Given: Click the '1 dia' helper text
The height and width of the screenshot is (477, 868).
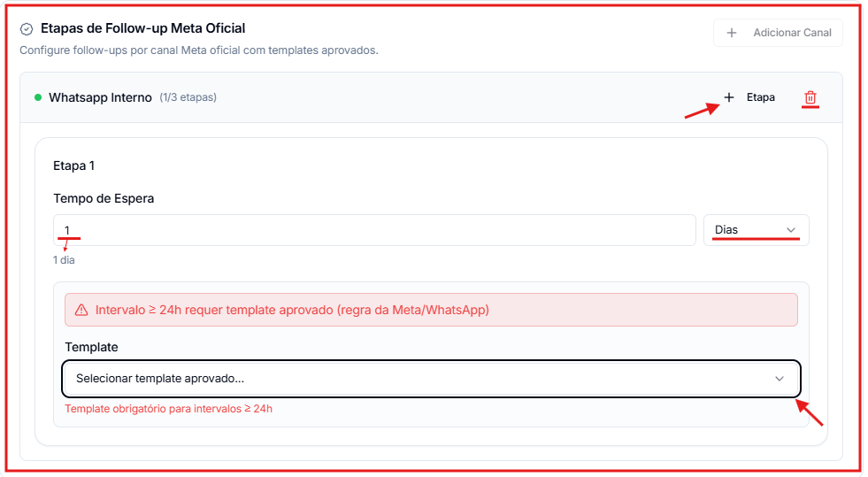Looking at the screenshot, I should 64,260.
